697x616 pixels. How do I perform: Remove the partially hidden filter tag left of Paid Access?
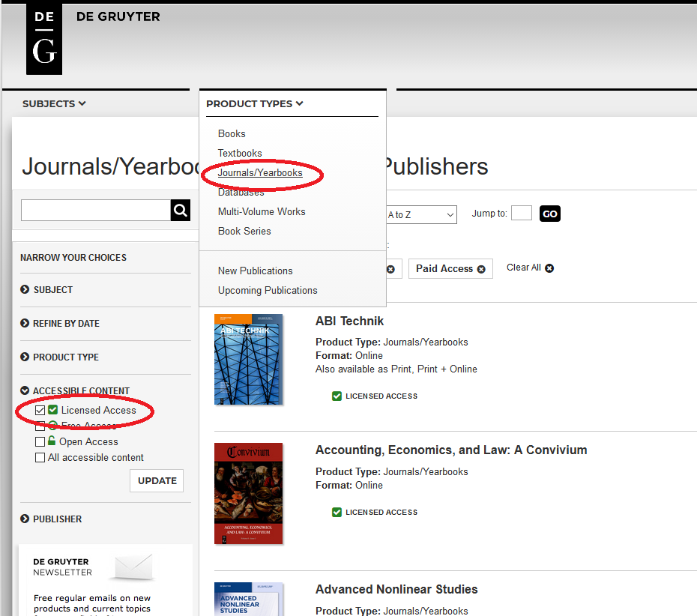click(390, 269)
